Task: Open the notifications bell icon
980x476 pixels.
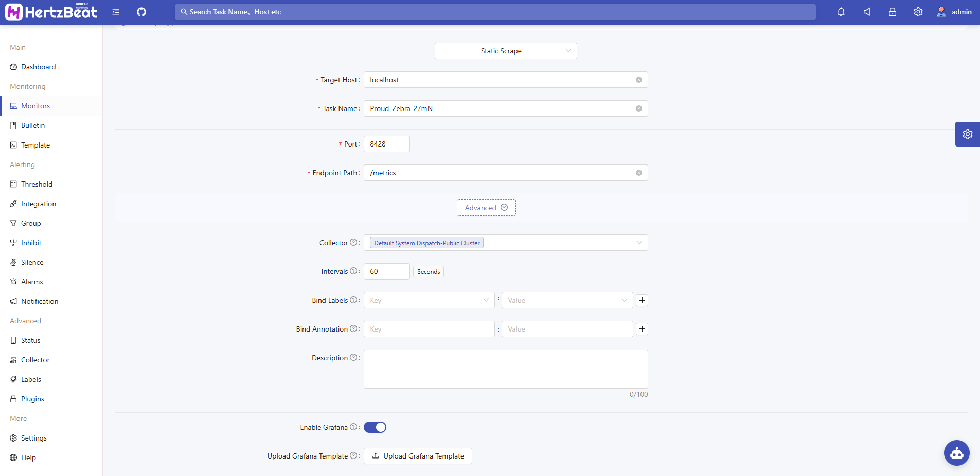Action: tap(841, 12)
